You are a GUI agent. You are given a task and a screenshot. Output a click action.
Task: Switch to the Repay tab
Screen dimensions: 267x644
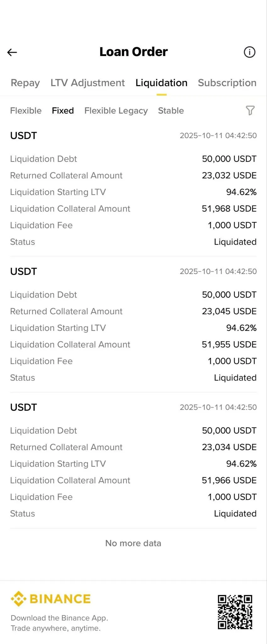click(x=25, y=83)
